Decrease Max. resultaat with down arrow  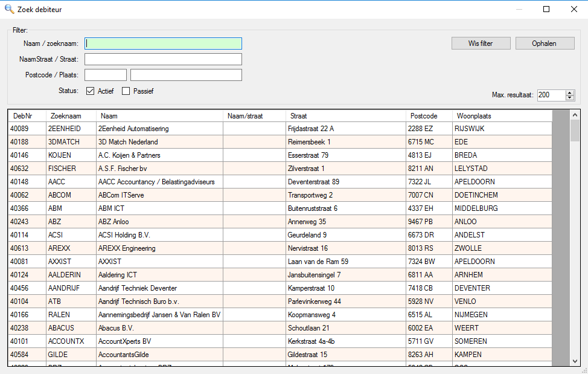click(570, 97)
